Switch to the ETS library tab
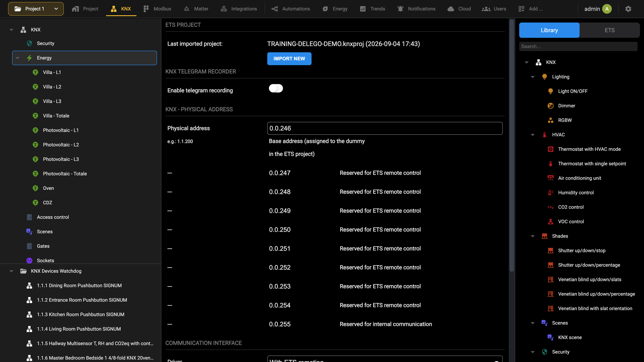This screenshot has height=362, width=644. 610,30
